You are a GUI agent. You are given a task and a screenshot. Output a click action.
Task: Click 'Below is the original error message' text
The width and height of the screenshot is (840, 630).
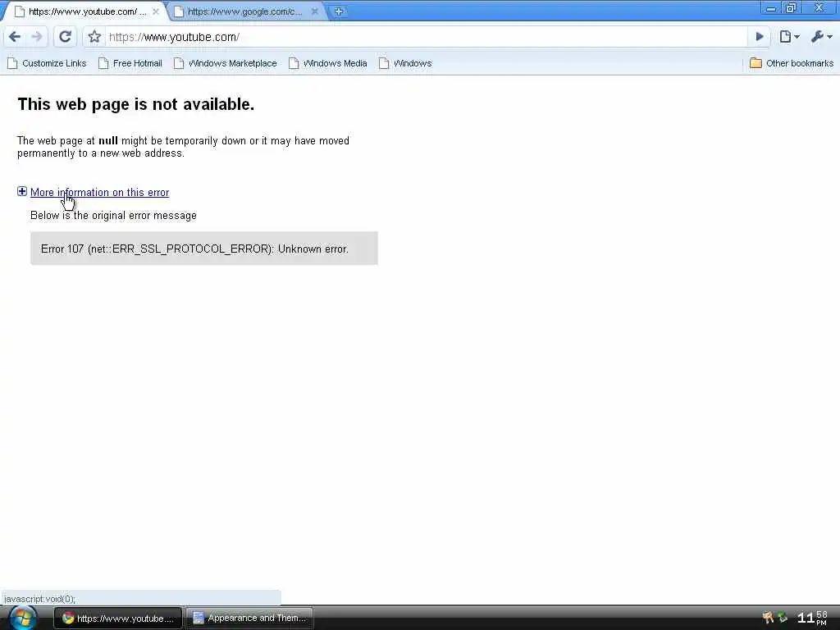pos(113,216)
